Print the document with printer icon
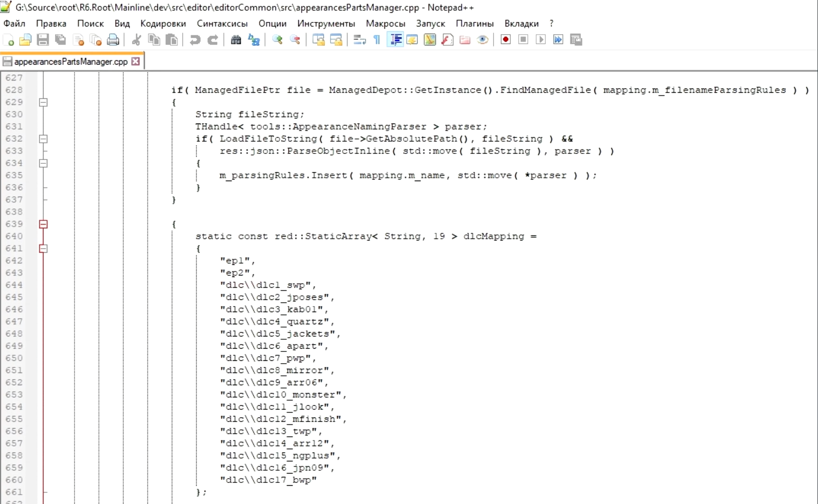Viewport: 818px width, 504px height. (113, 40)
